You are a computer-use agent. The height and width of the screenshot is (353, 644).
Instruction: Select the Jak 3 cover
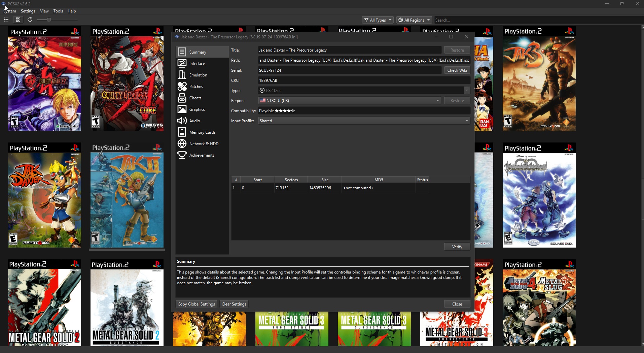tap(539, 78)
